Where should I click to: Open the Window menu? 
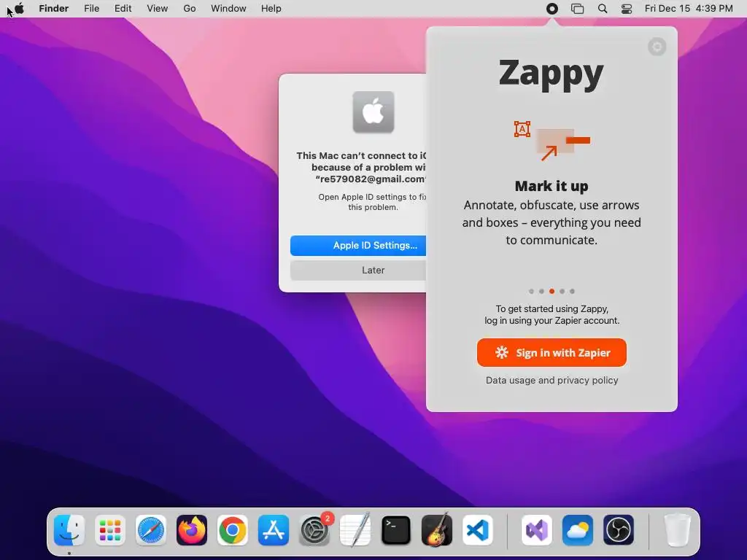(x=228, y=9)
